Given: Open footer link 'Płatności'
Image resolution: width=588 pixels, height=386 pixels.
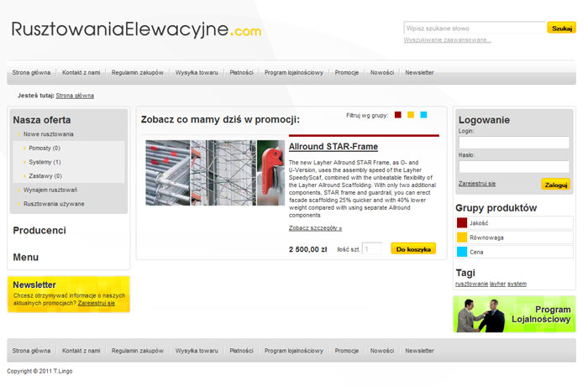Looking at the screenshot, I should [241, 351].
